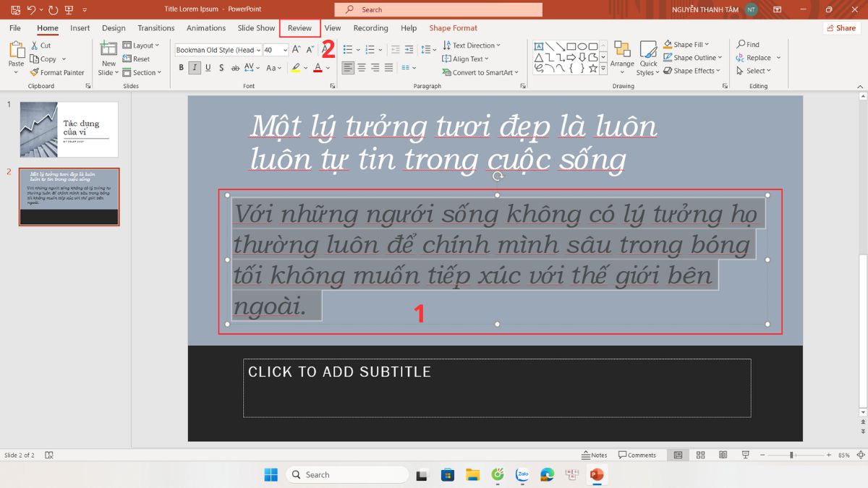Viewport: 868px width, 488px height.
Task: Apply red font color
Action: [318, 68]
